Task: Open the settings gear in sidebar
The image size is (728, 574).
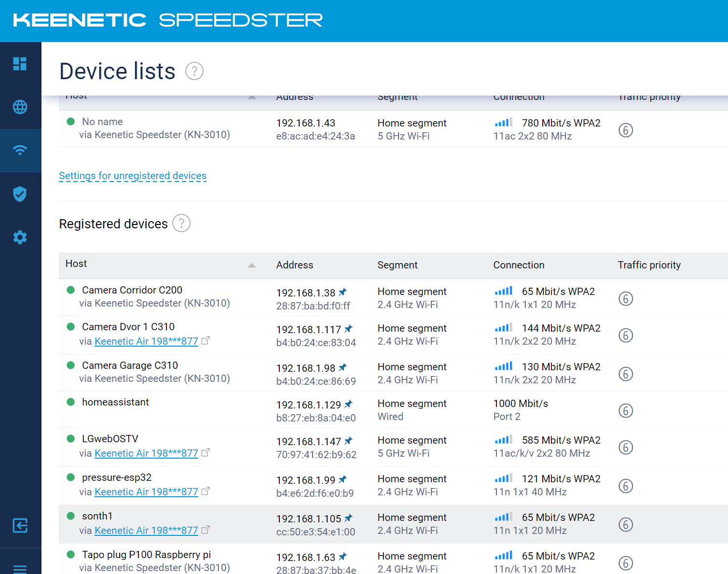Action: tap(20, 237)
